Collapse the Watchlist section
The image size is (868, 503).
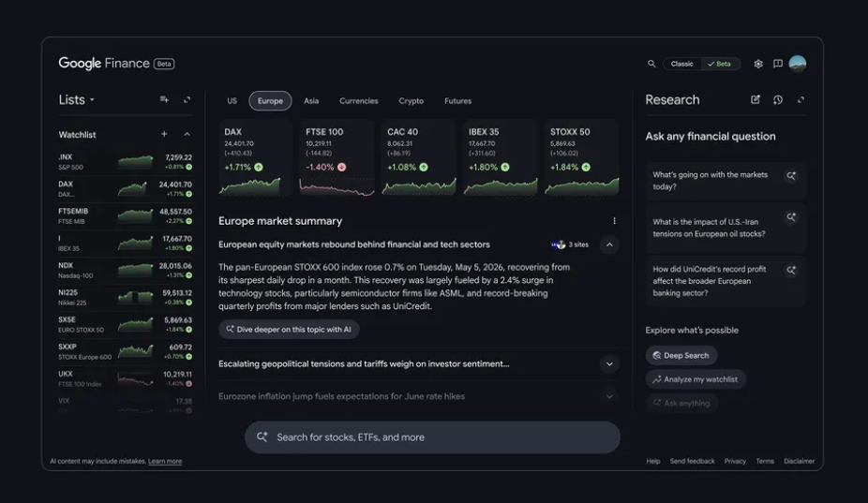point(187,135)
